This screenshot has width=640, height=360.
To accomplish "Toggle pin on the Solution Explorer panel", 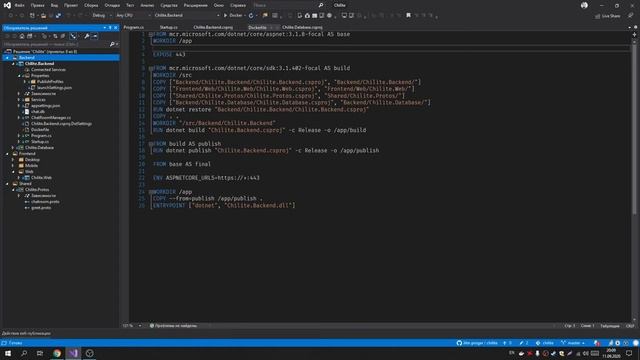I will point(110,28).
